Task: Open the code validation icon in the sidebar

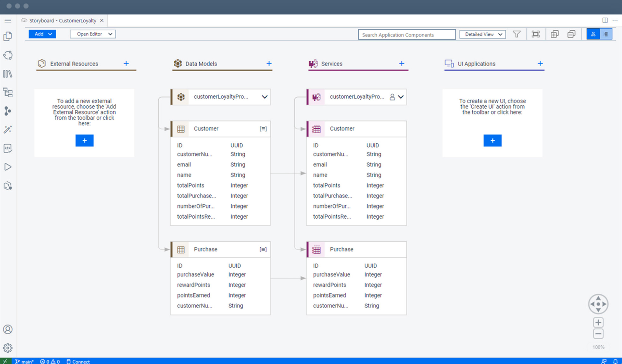Action: pyautogui.click(x=8, y=148)
